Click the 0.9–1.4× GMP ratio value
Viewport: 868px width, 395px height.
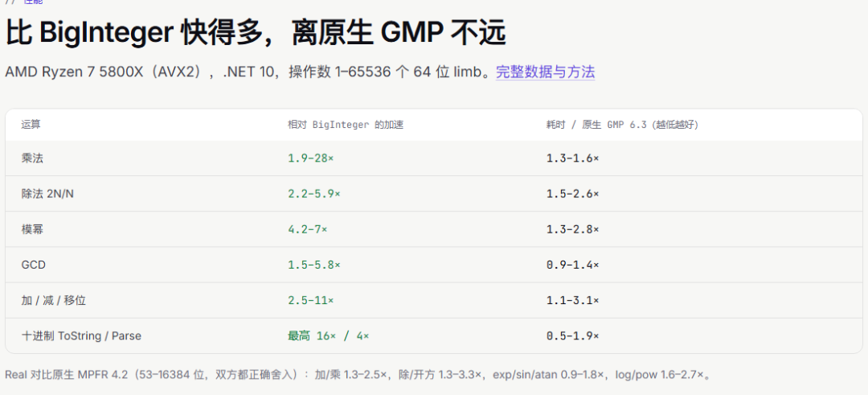[x=572, y=265]
